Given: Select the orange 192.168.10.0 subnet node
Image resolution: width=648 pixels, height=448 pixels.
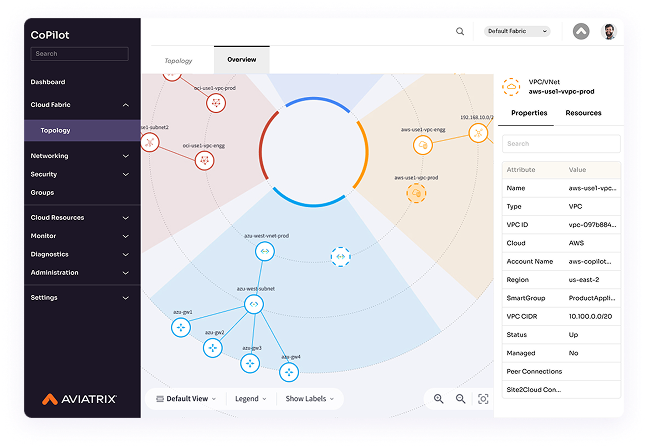Looking at the screenshot, I should [478, 133].
